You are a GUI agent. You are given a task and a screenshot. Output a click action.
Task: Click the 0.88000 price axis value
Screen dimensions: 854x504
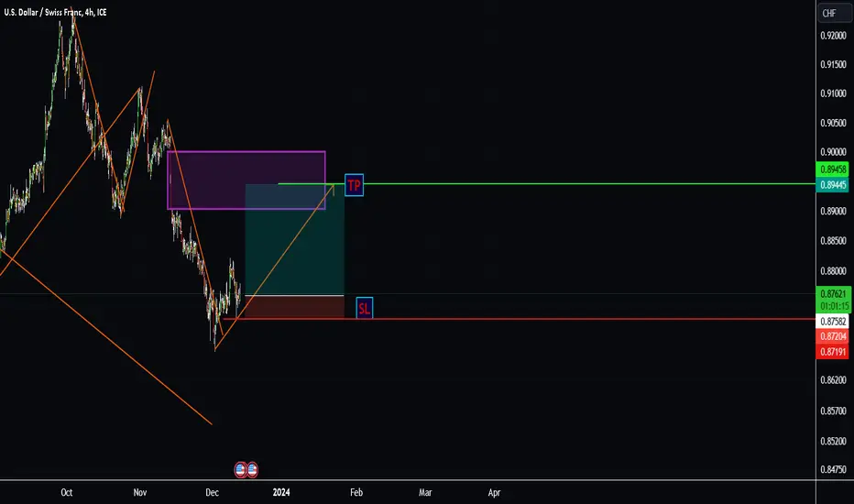[x=833, y=271]
